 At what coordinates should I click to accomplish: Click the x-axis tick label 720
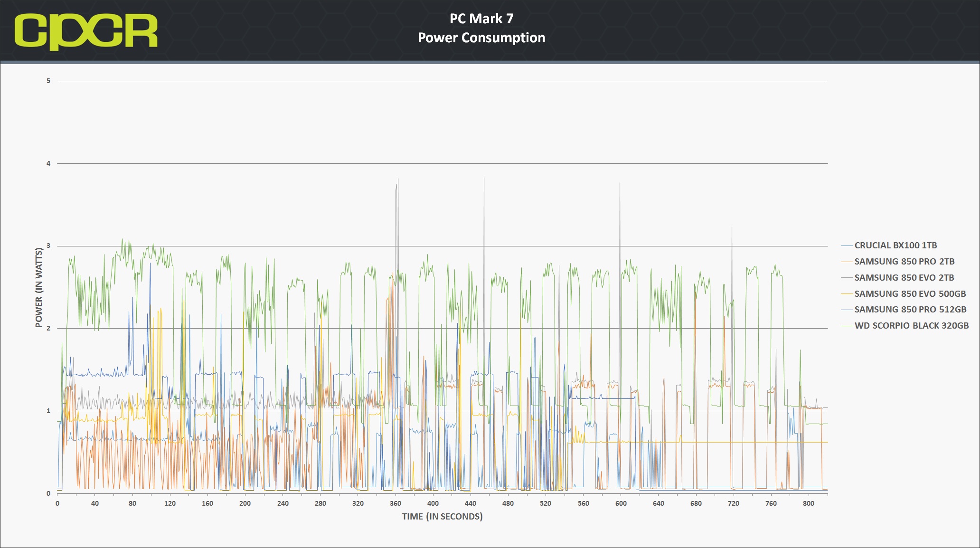734,503
